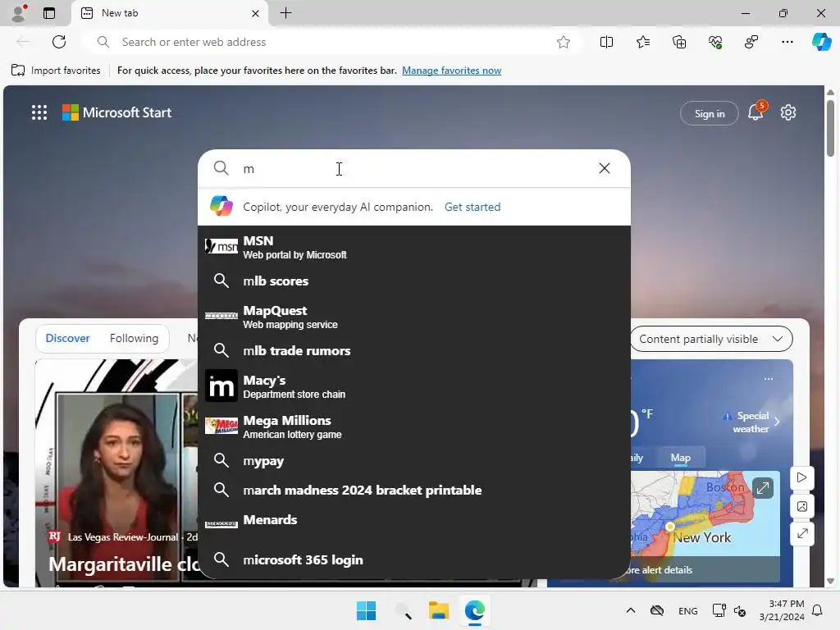Open Collections

(x=678, y=42)
